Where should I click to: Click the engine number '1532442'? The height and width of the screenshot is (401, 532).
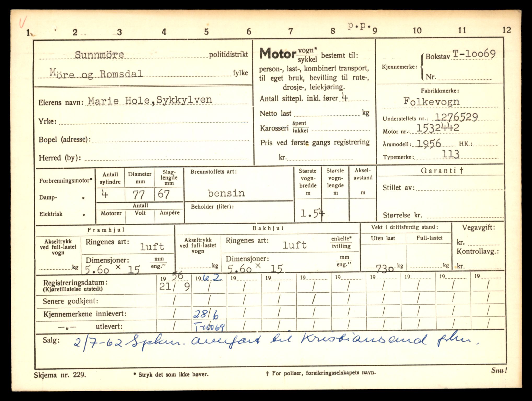tap(437, 128)
